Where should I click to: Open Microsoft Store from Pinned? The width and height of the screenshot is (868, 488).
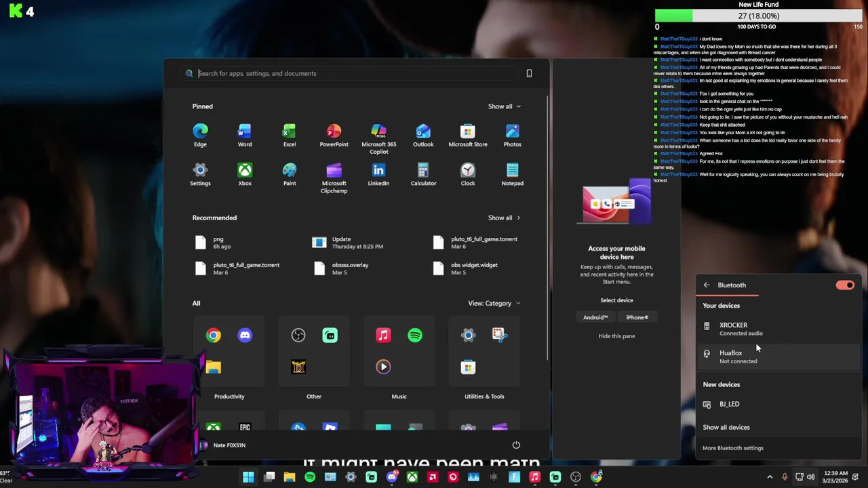click(468, 135)
